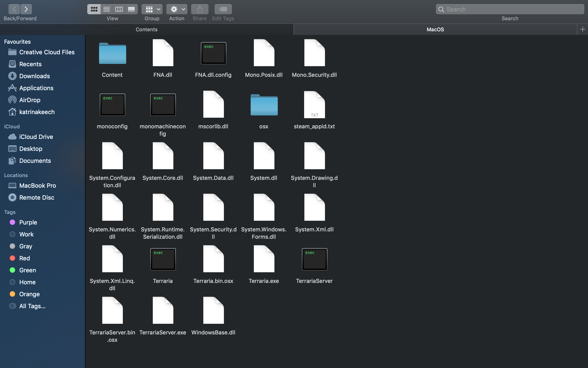
Task: Open iCloud Drive in sidebar
Action: point(42,137)
